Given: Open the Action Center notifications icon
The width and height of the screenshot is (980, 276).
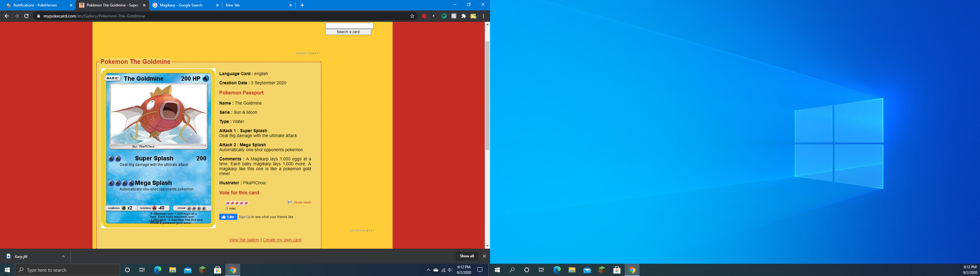Looking at the screenshot, I should click(480, 270).
